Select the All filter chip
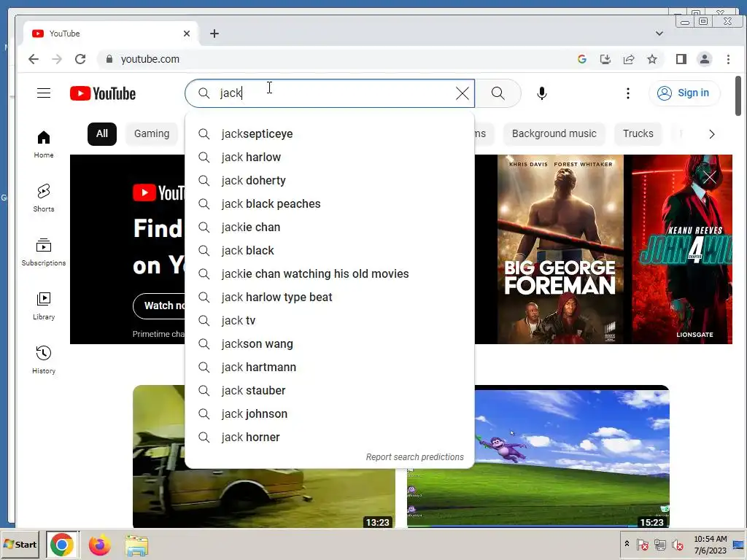The image size is (747, 560). [102, 134]
